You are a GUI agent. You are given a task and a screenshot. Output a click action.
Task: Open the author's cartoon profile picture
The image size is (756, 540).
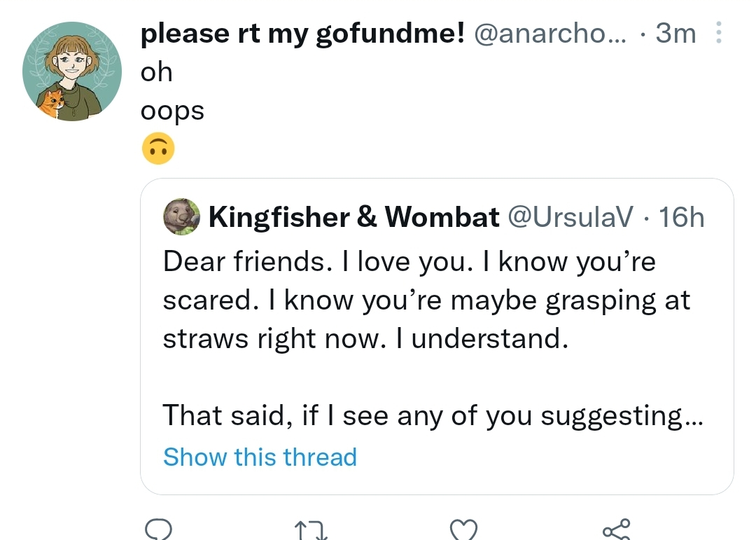pyautogui.click(x=72, y=71)
